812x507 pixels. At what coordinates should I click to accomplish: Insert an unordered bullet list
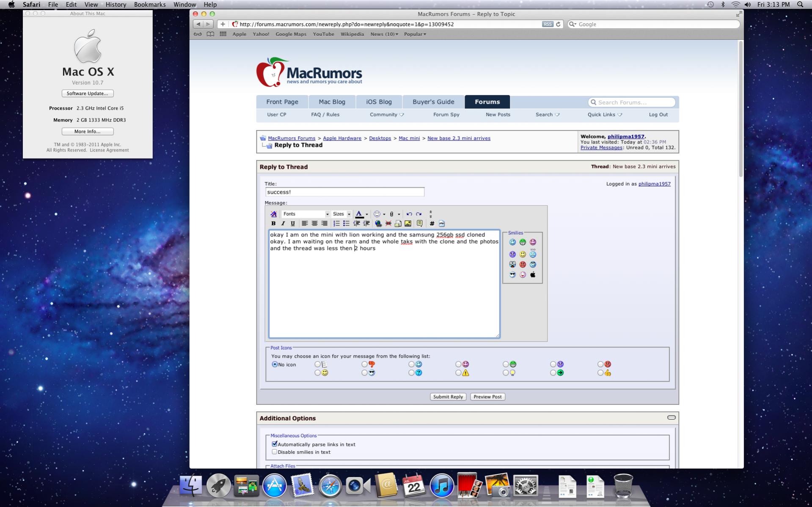pyautogui.click(x=346, y=223)
